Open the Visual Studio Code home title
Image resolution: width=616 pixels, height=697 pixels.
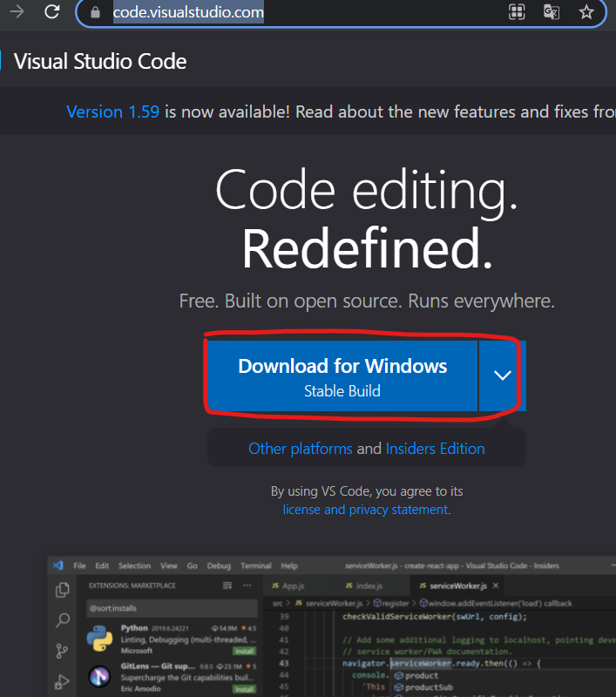(100, 61)
